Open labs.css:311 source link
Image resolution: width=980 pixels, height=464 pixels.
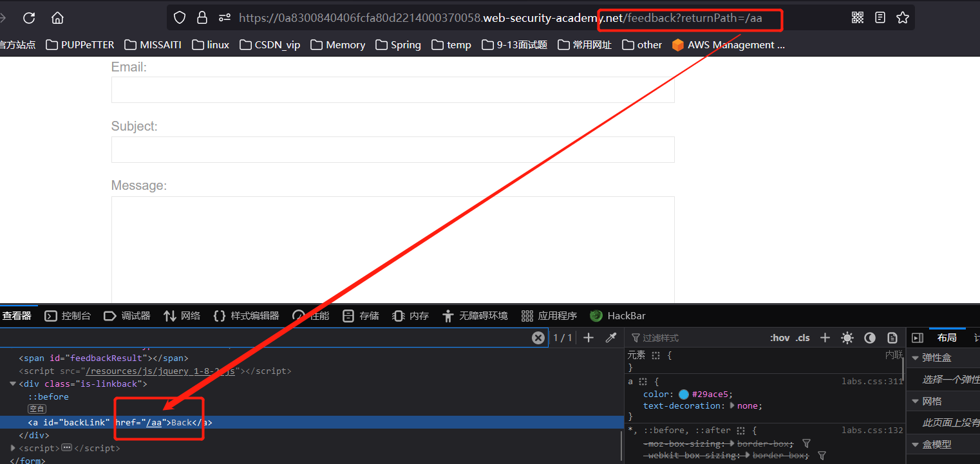coord(872,381)
